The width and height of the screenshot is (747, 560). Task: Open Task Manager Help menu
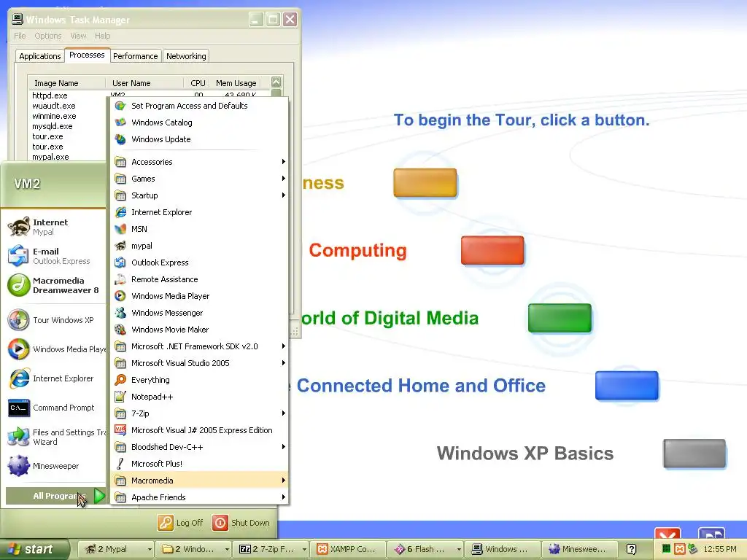pos(102,36)
